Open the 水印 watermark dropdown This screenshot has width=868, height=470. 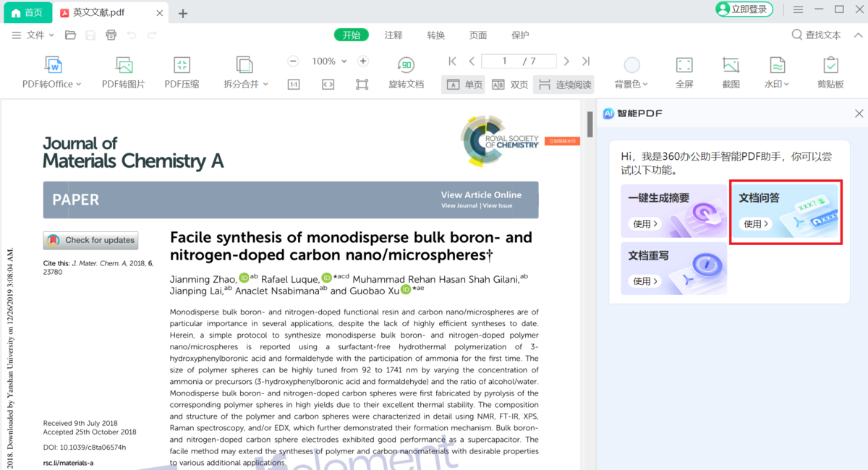tap(777, 84)
